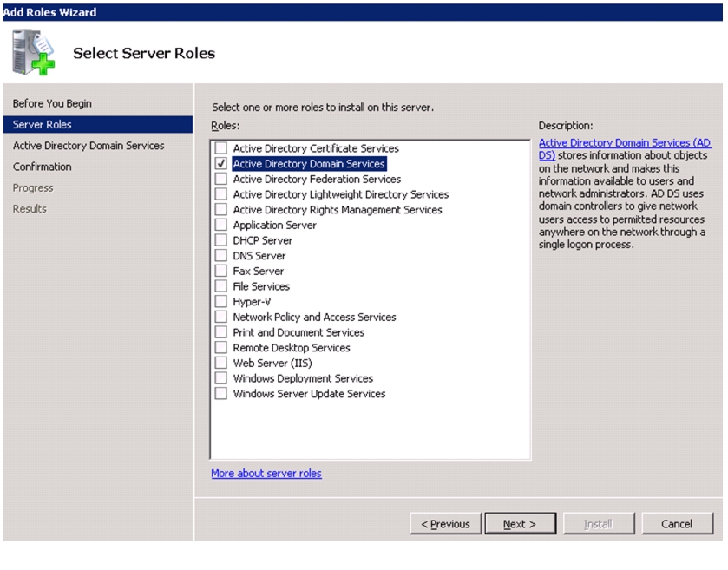
Task: Tick Windows Deployment Services checkbox
Action: pos(221,378)
